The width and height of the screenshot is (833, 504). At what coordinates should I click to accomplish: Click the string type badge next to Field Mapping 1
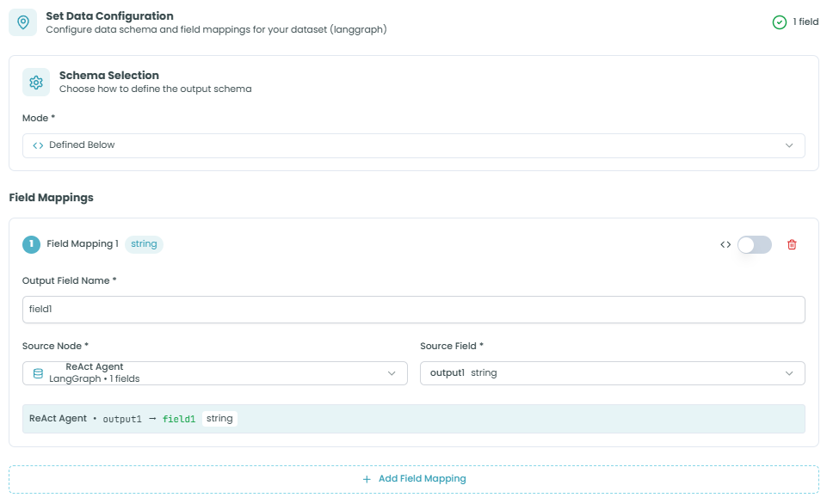(x=144, y=244)
